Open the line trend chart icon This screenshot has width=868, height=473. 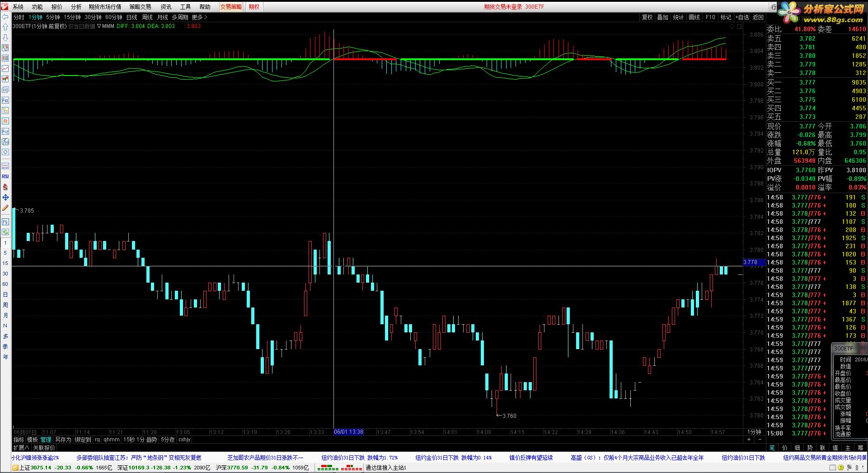pos(5,69)
